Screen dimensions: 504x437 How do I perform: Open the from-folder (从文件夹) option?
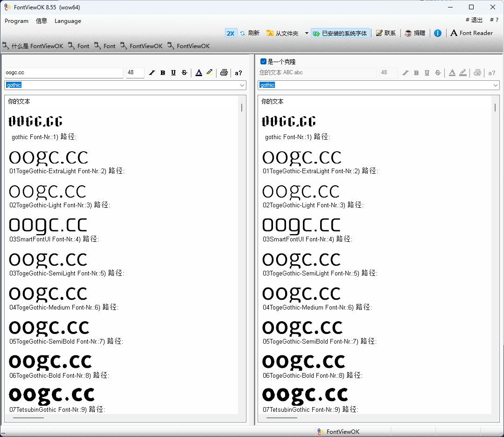(x=282, y=33)
